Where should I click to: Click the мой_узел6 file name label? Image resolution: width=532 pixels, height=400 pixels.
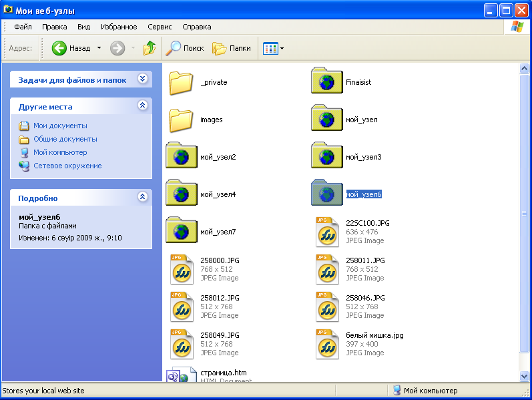[x=364, y=194]
